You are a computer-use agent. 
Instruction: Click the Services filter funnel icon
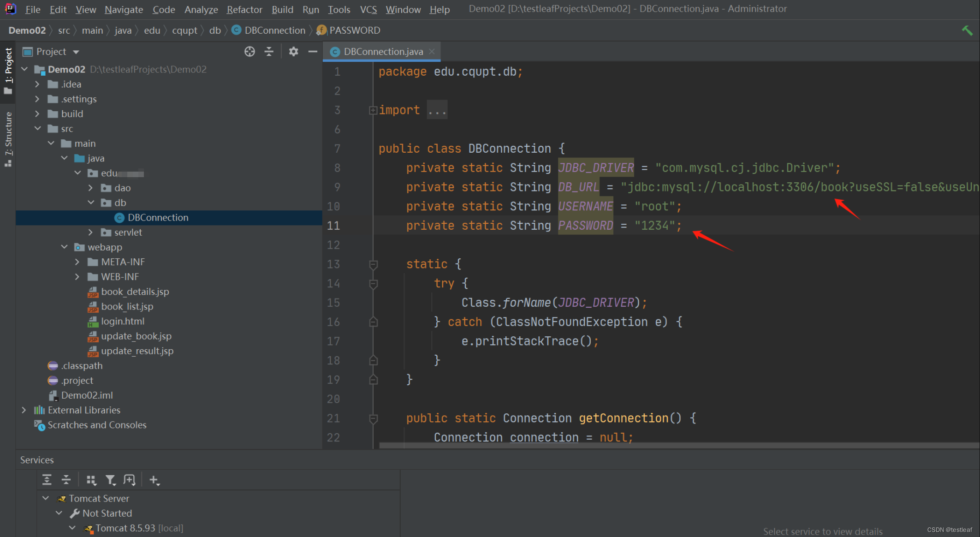coord(110,480)
